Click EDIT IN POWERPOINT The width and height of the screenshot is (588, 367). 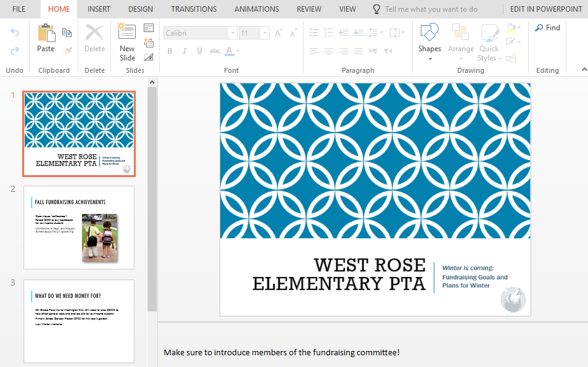[x=545, y=9]
